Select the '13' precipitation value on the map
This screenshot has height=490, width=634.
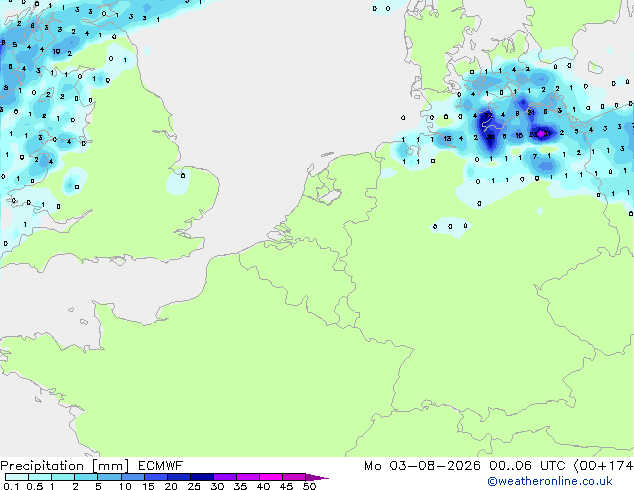coord(447,138)
